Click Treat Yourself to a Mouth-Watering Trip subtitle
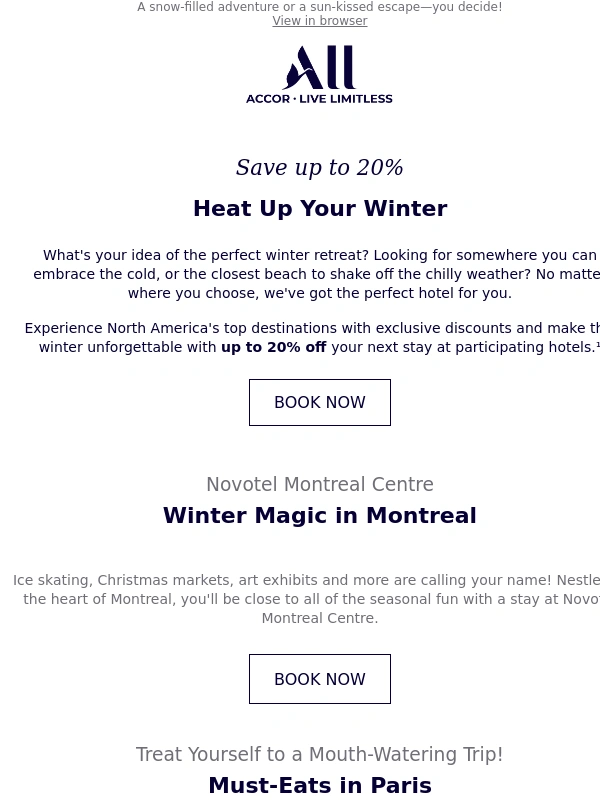Screen dimensions: 600x800 point(320,755)
